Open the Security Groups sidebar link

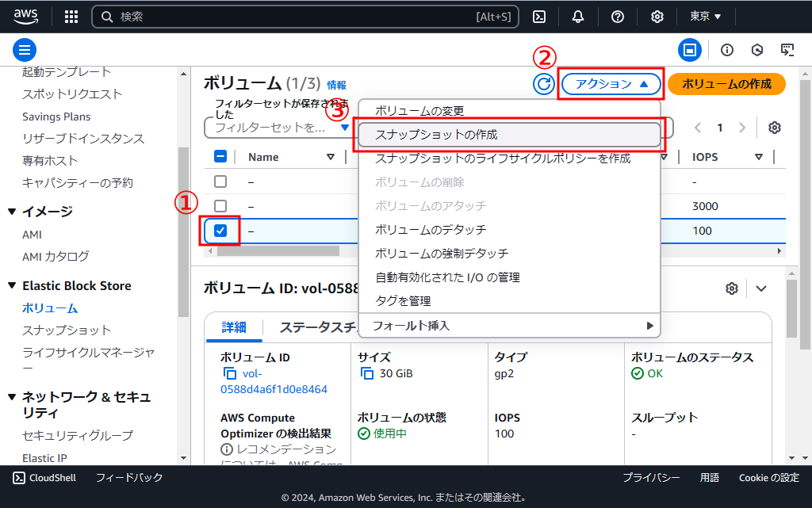click(x=78, y=436)
